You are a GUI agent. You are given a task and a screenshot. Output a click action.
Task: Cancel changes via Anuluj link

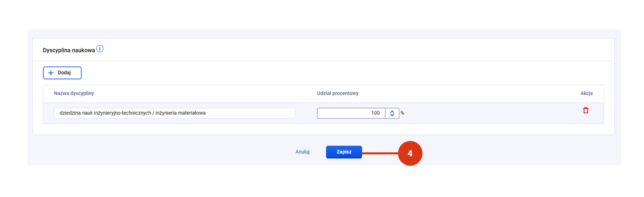[x=302, y=152]
